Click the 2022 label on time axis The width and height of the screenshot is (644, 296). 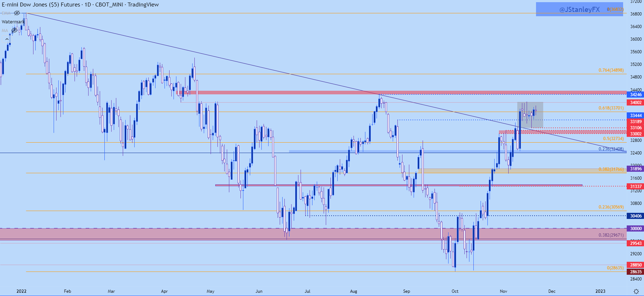(x=22, y=291)
